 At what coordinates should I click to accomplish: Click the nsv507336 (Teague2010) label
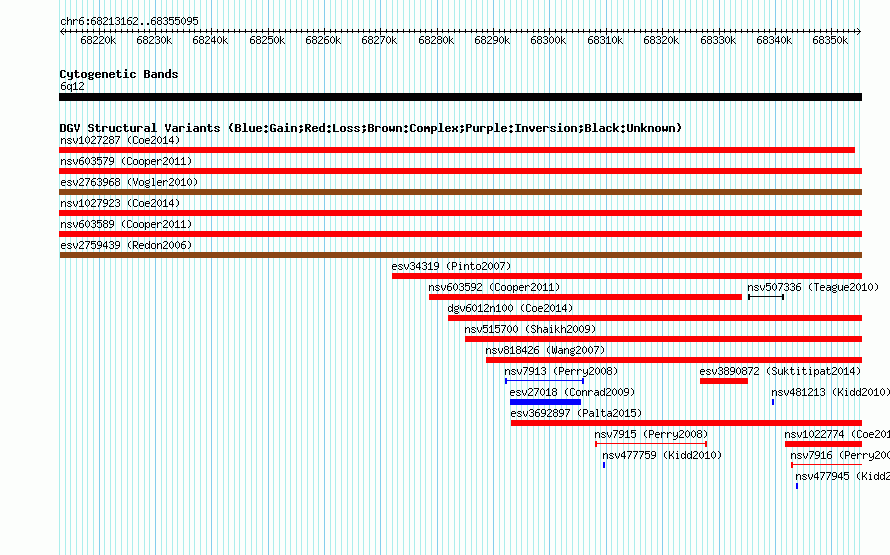813,287
